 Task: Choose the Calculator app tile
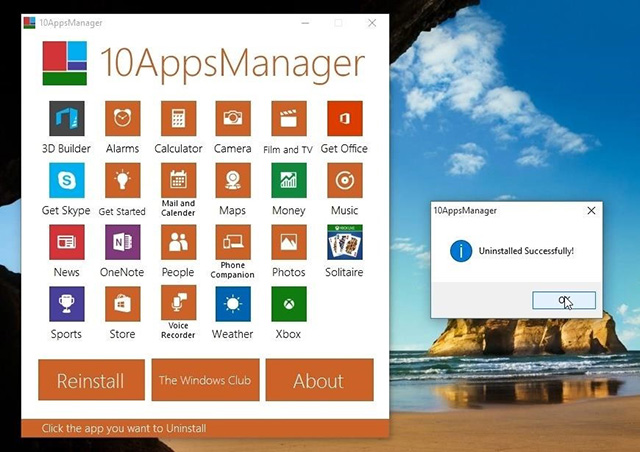[x=178, y=118]
